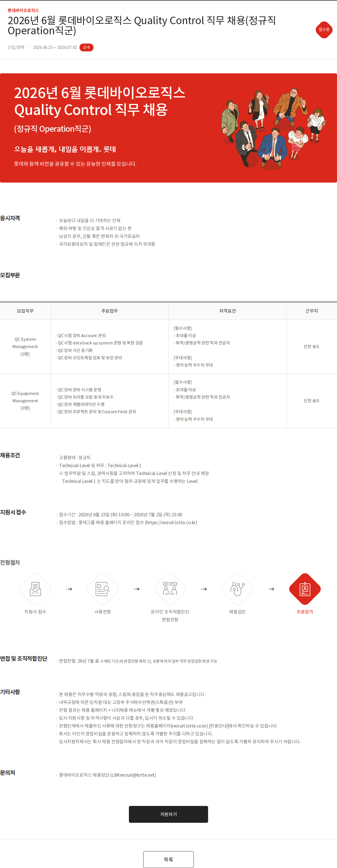
Task: Click the 'QC Equipment Management' job cell
Action: 25,401
